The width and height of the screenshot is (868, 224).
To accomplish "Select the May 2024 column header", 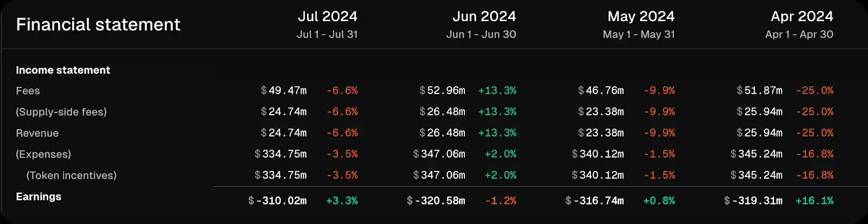I will click(641, 17).
